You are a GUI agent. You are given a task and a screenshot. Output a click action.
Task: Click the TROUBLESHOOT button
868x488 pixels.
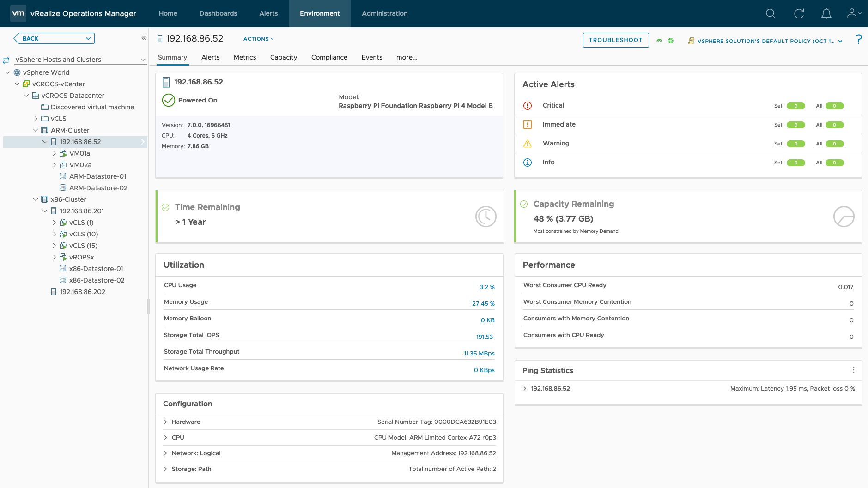pyautogui.click(x=615, y=40)
